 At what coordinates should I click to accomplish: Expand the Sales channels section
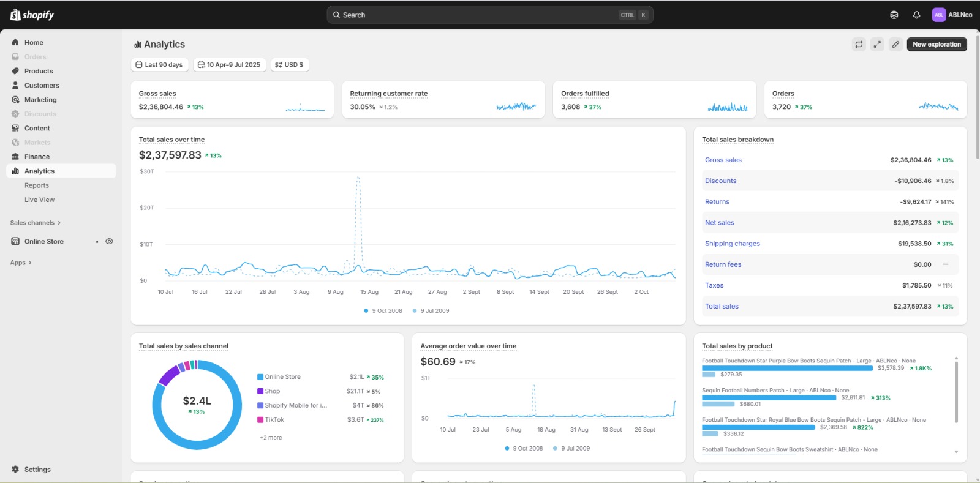(x=35, y=223)
